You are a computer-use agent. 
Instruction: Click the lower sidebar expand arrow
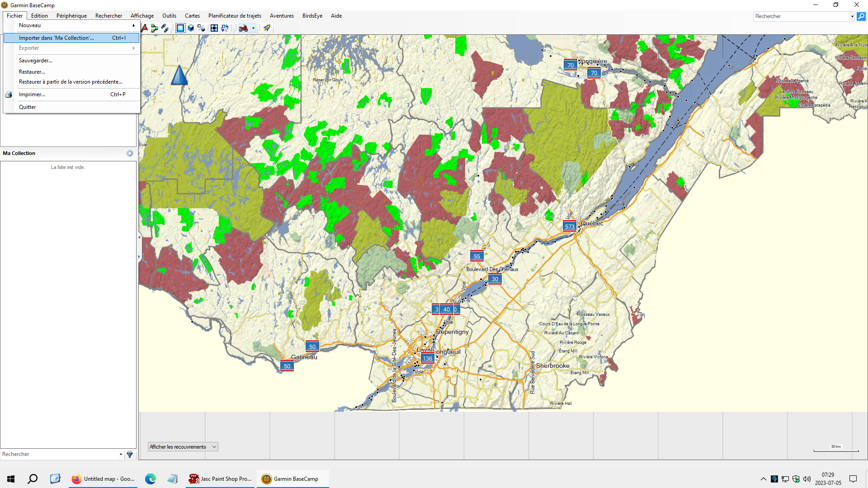click(x=139, y=257)
